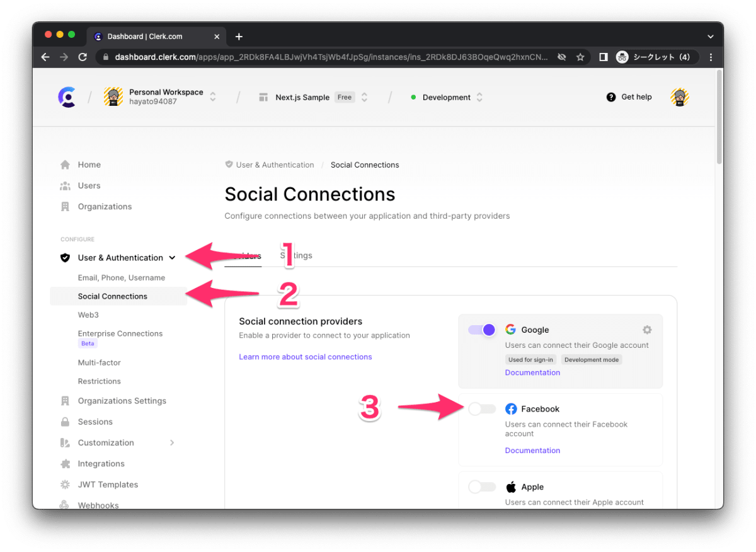756x552 pixels.
Task: Open a new browser tab
Action: (x=239, y=37)
